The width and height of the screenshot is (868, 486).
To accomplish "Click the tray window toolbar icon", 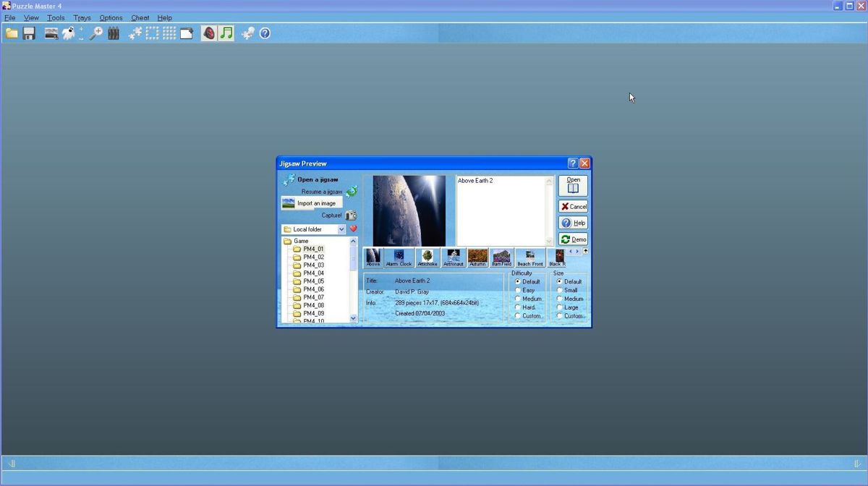I will click(x=187, y=33).
